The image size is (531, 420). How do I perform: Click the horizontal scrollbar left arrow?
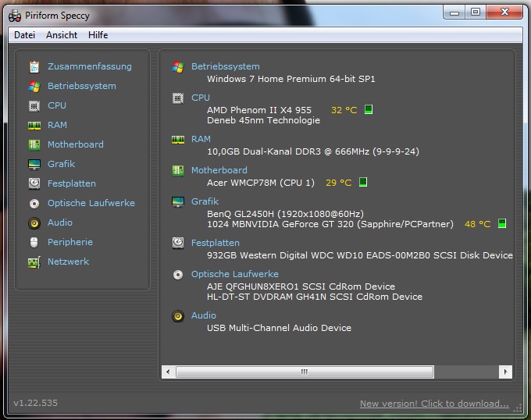click(x=168, y=372)
